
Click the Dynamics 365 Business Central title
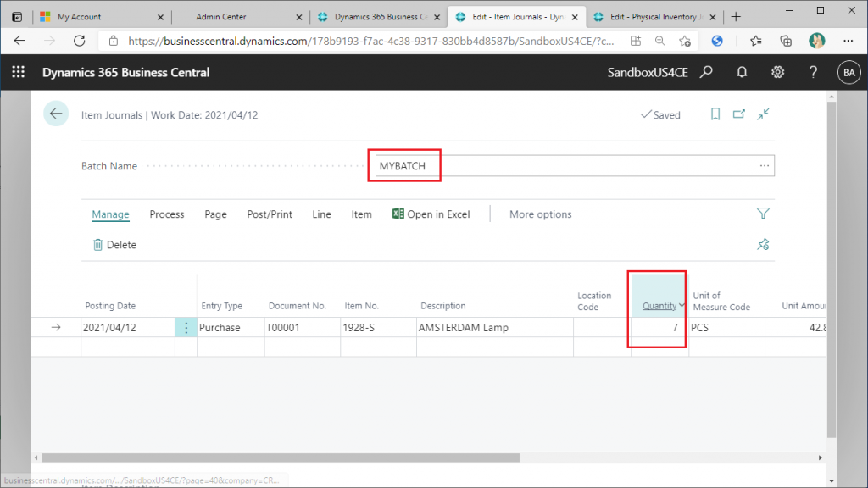click(x=126, y=73)
